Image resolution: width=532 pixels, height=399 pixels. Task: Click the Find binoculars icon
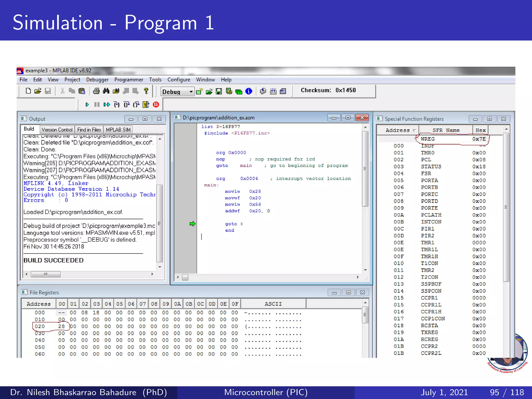coord(106,91)
